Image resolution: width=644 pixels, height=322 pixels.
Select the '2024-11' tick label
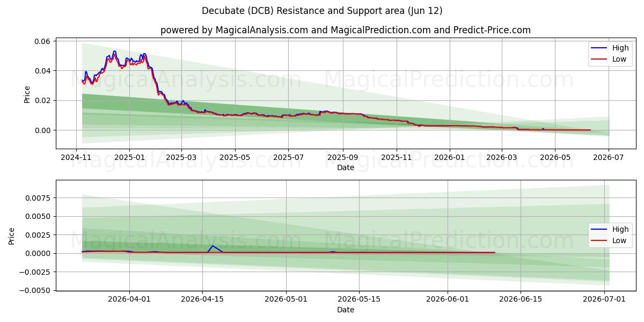pos(76,158)
